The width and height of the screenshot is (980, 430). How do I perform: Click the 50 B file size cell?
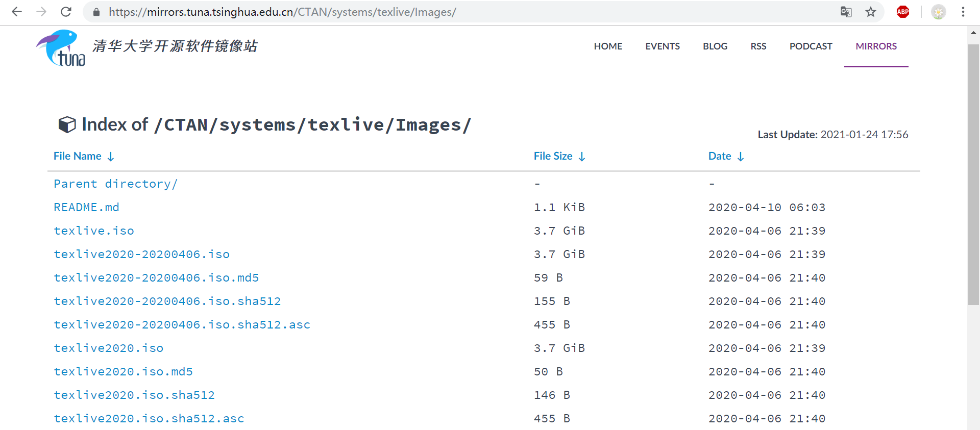(548, 371)
